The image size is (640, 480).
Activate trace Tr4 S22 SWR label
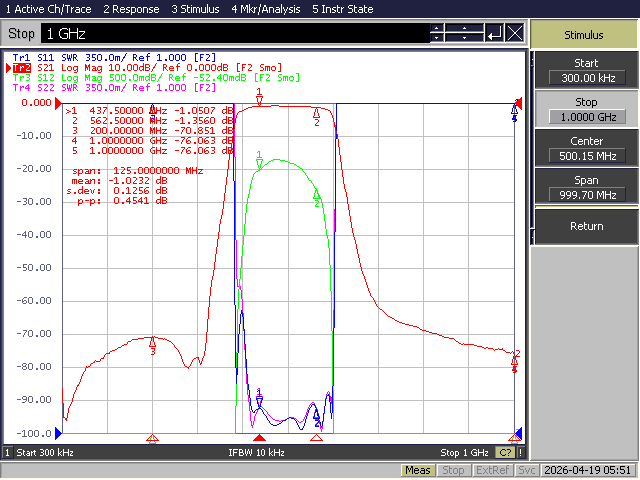point(114,87)
